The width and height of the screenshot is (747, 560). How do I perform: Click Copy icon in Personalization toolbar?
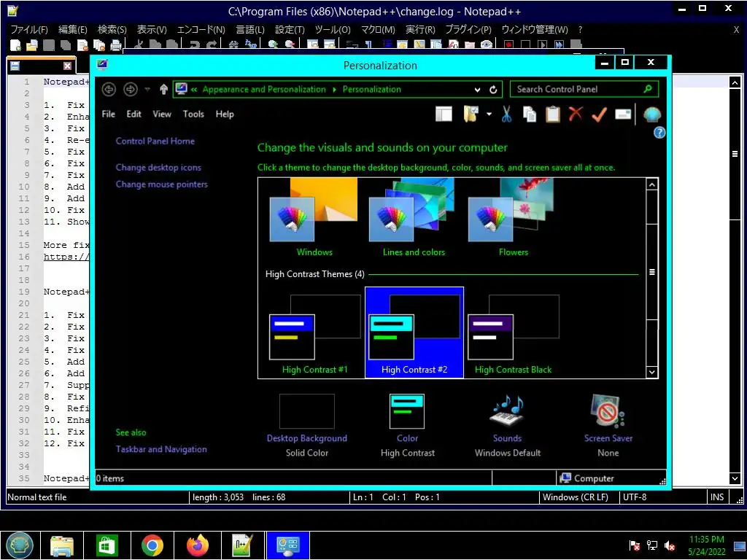tap(530, 114)
